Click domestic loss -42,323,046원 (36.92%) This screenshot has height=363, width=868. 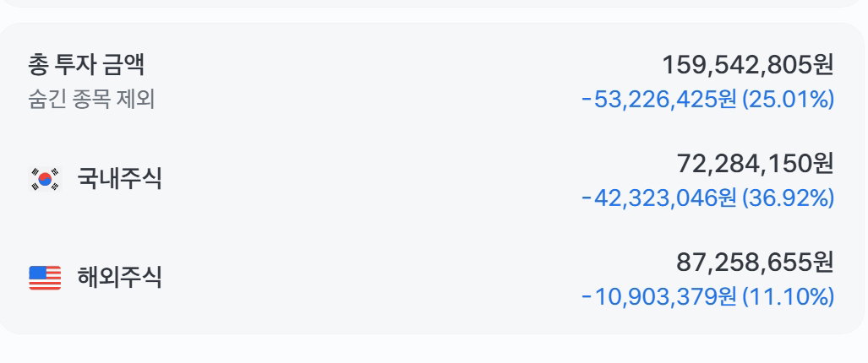708,198
